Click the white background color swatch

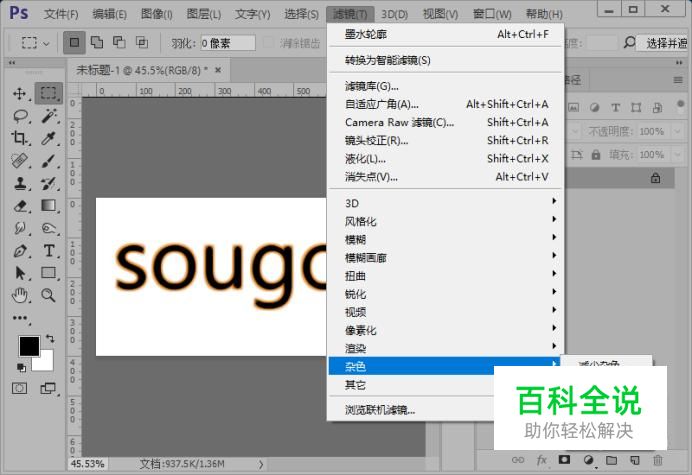47,363
